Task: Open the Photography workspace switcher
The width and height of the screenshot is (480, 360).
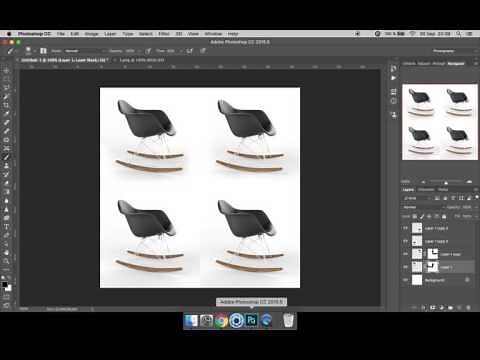Action: click(453, 51)
